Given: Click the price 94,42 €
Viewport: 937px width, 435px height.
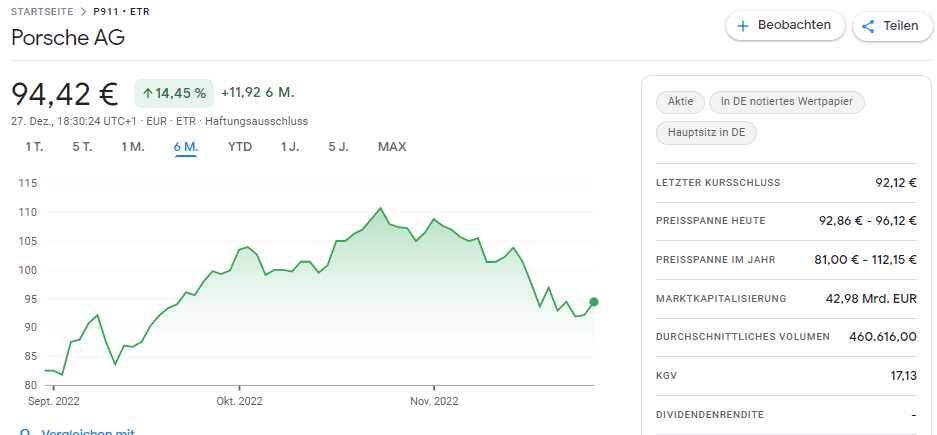Looking at the screenshot, I should [65, 94].
